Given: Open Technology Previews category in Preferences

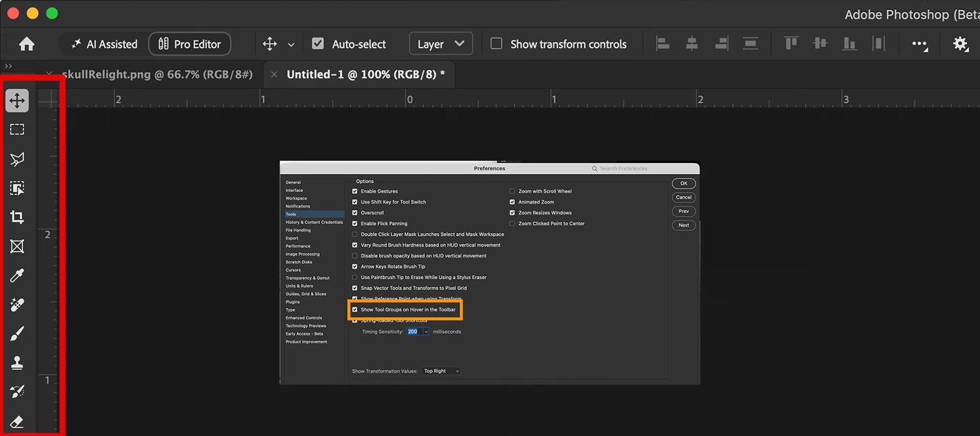Looking at the screenshot, I should pyautogui.click(x=306, y=326).
